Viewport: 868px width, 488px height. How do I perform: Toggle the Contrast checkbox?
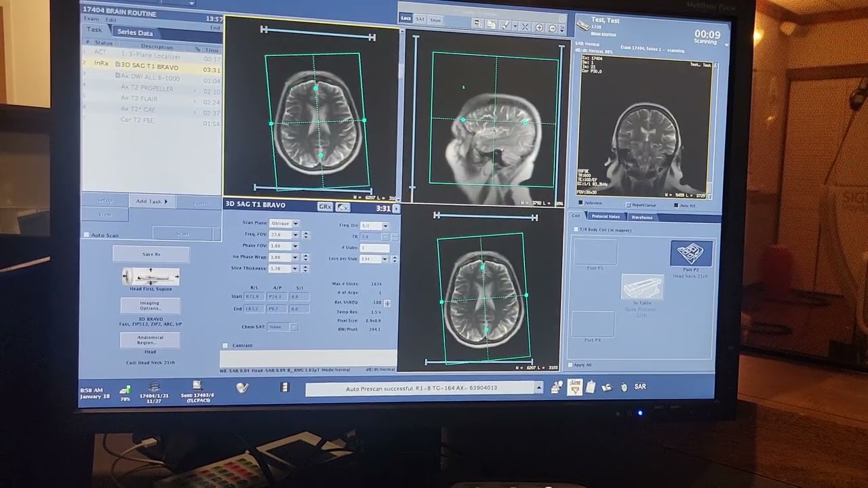[x=225, y=346]
